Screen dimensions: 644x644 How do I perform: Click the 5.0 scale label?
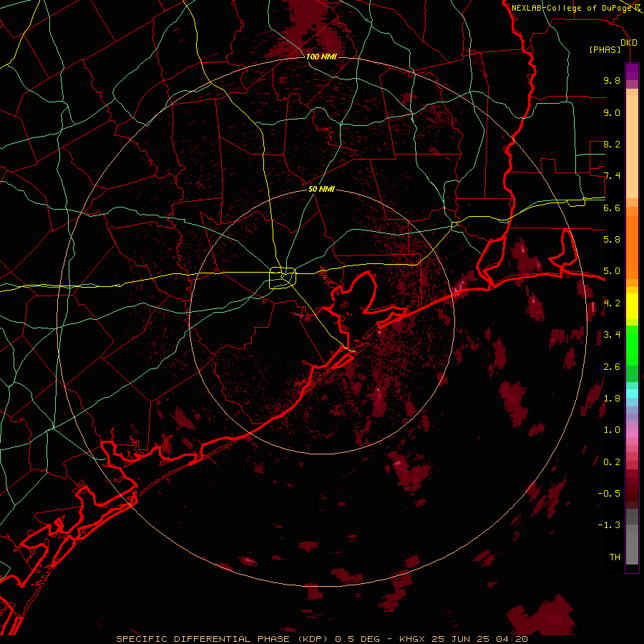612,271
